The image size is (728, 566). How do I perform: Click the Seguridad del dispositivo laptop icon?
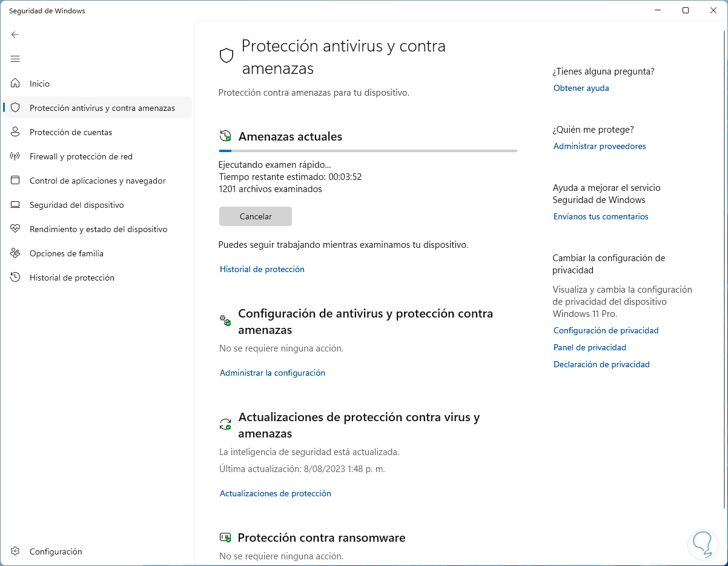16,205
